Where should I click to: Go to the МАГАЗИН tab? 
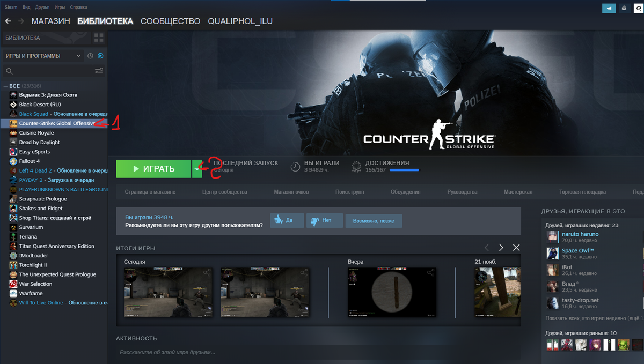point(50,21)
